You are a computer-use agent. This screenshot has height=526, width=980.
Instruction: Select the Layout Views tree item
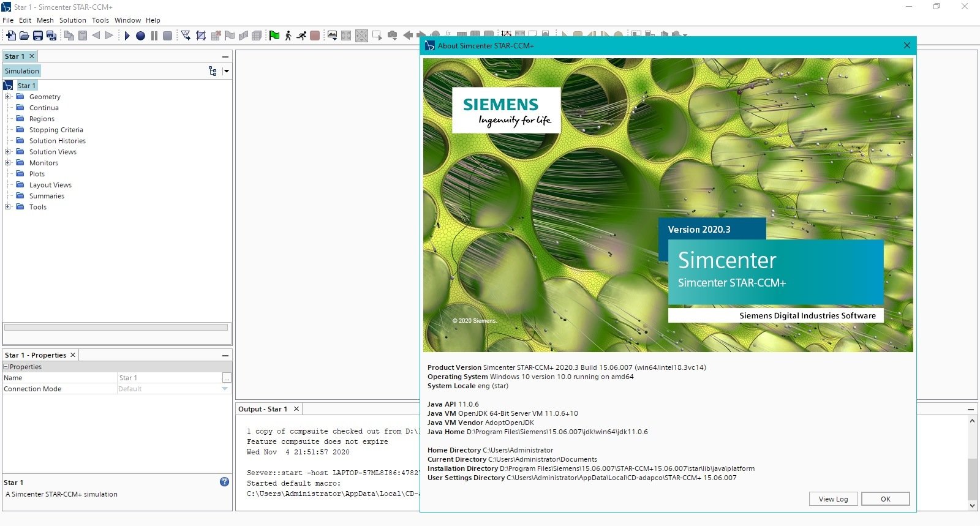tap(50, 184)
